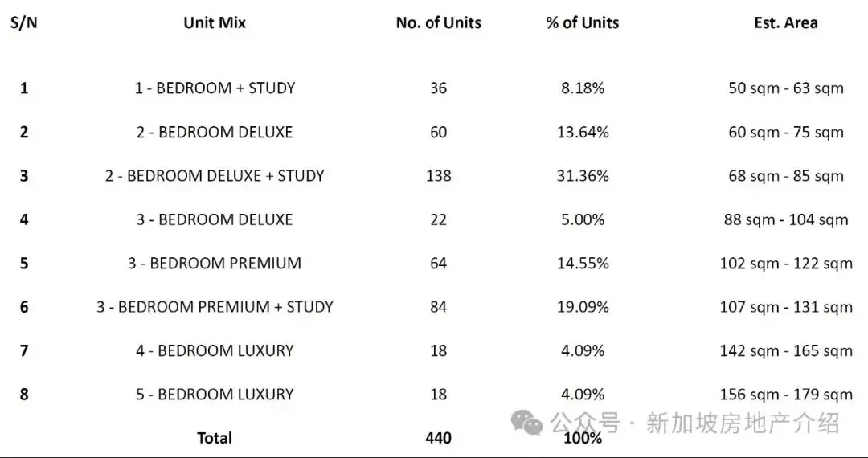Select the S/N column header

pyautogui.click(x=24, y=23)
